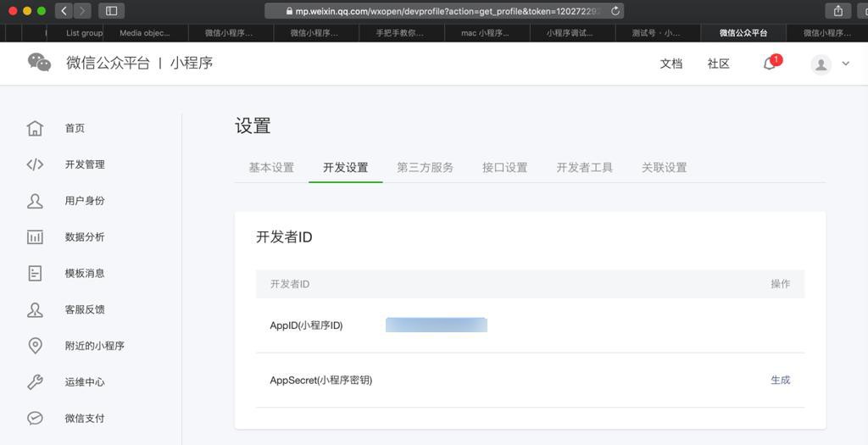This screenshot has width=868, height=445.
Task: Click the 生成 link for AppSecret
Action: click(x=781, y=381)
